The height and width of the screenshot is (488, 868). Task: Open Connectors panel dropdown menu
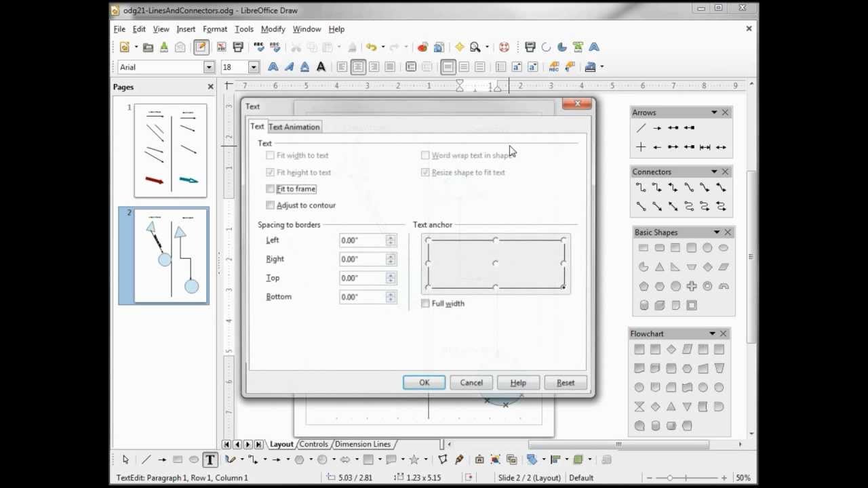714,171
